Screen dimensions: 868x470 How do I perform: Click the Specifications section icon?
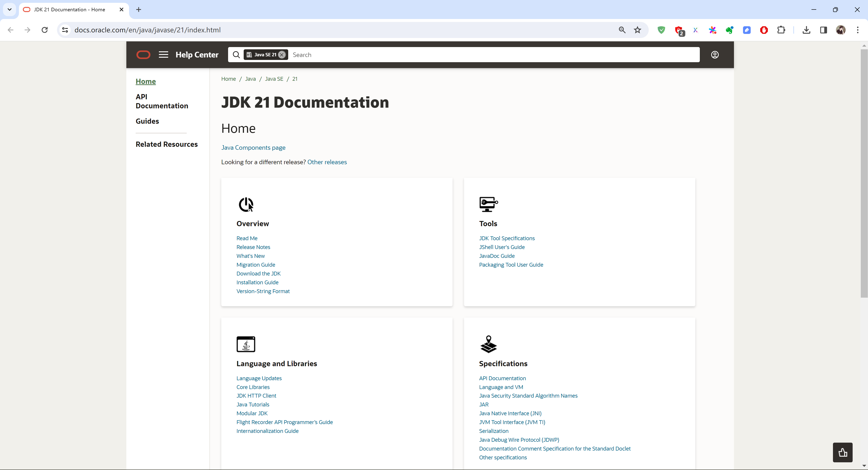click(x=488, y=344)
